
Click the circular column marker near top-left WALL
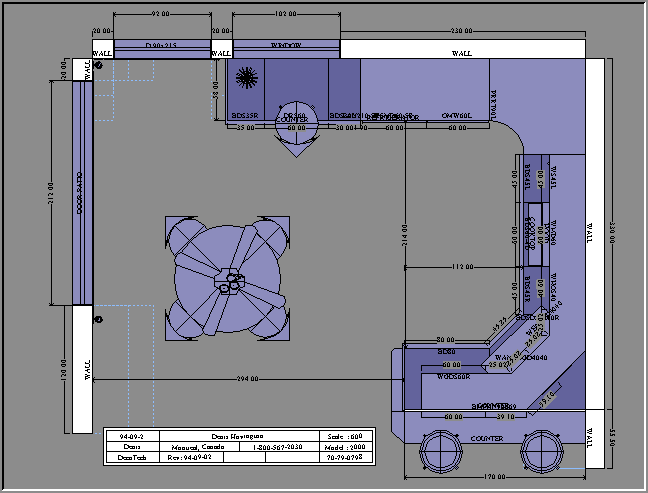[98, 65]
